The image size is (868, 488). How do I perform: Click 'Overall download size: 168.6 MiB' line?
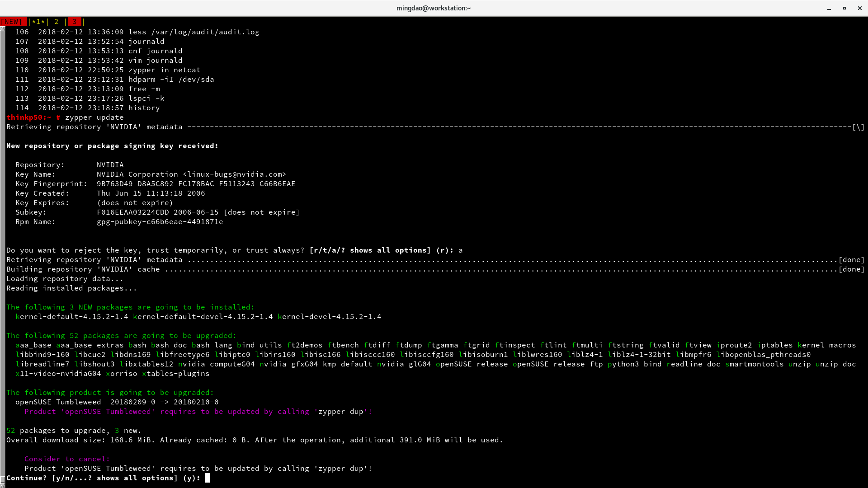255,440
